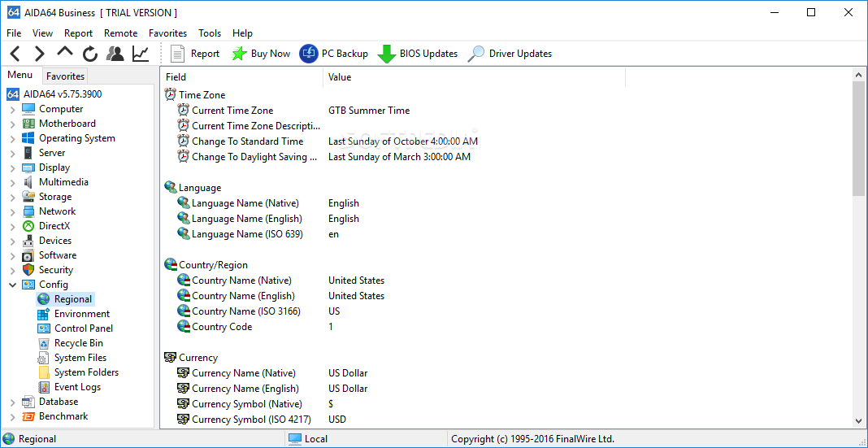Expand the Benchmark tree node
The height and width of the screenshot is (448, 868).
pos(12,417)
